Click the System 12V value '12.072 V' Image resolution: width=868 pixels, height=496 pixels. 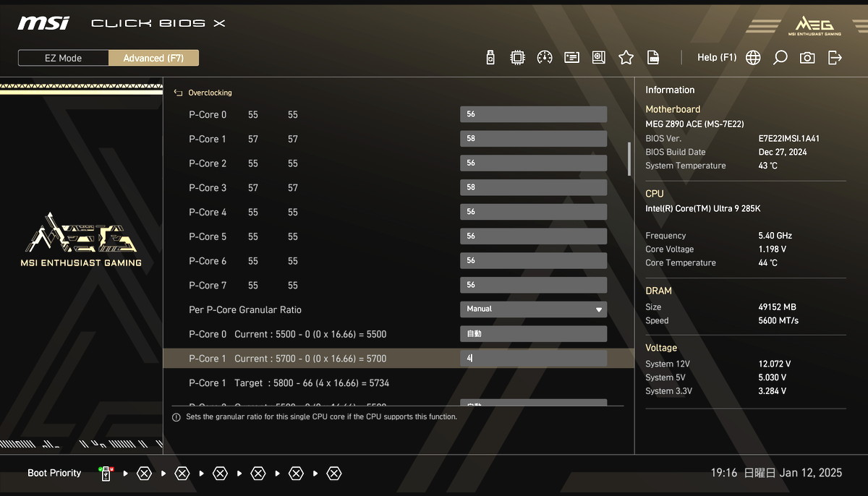point(775,364)
